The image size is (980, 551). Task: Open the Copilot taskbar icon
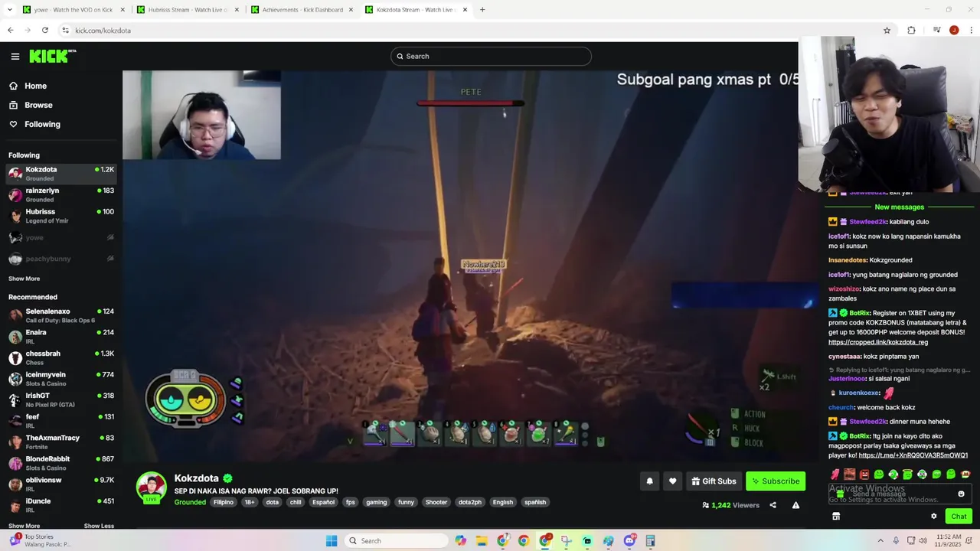pos(460,540)
